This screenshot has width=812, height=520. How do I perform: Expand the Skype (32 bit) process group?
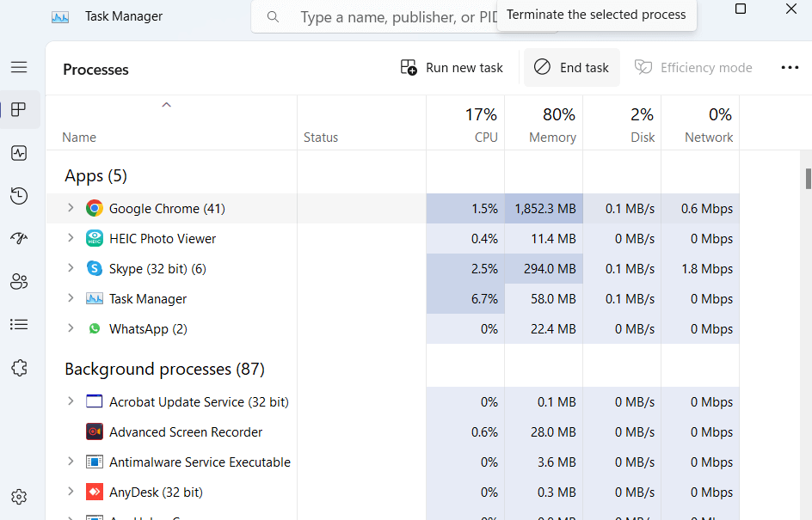point(71,268)
